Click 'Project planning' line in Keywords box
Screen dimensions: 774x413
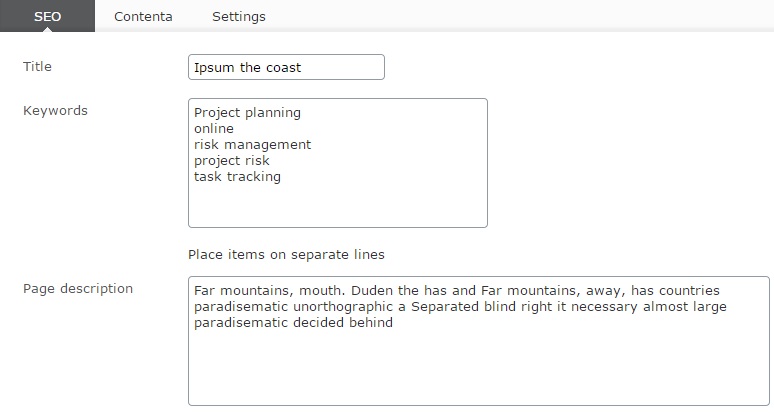coord(247,113)
